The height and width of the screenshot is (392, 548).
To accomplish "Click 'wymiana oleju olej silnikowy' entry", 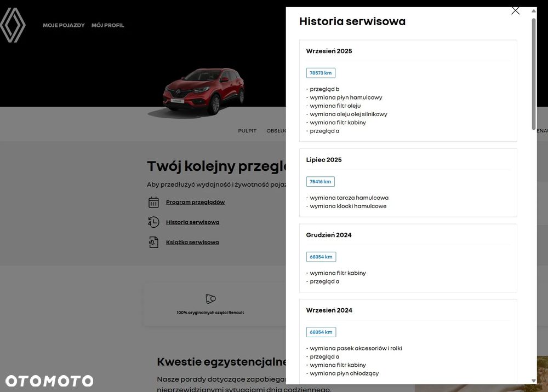I will [347, 114].
